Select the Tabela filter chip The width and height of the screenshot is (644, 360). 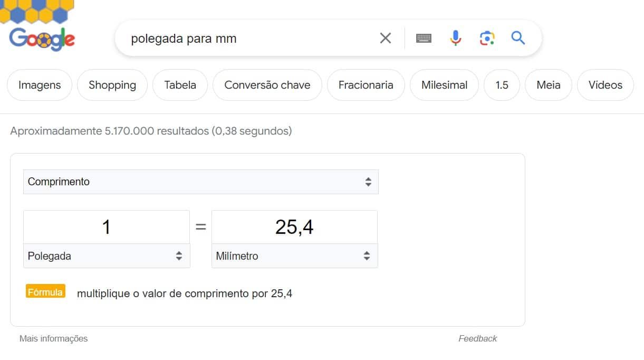click(x=180, y=84)
